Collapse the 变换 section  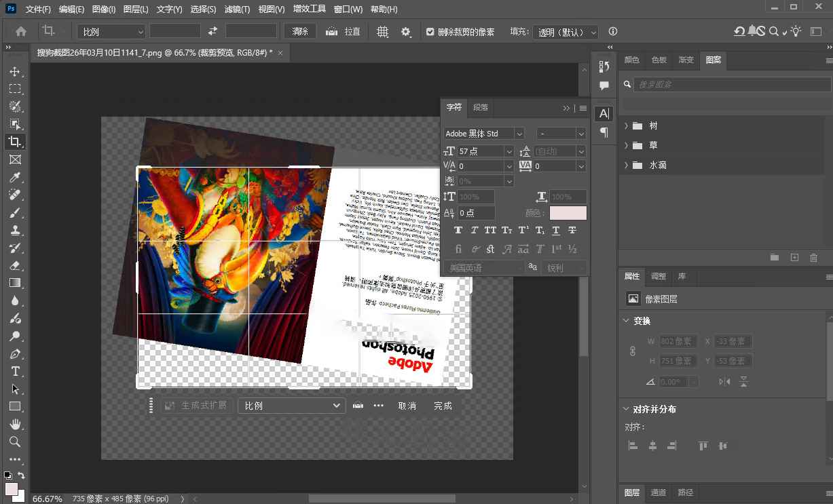[626, 321]
